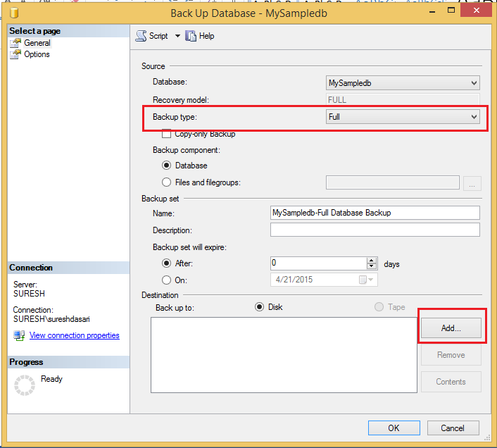497x448 pixels.
Task: Click the calendar icon in date field
Action: tap(363, 280)
